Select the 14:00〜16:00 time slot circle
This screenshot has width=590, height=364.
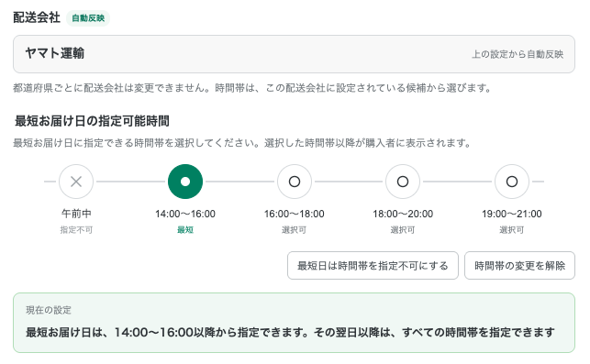pyautogui.click(x=185, y=182)
